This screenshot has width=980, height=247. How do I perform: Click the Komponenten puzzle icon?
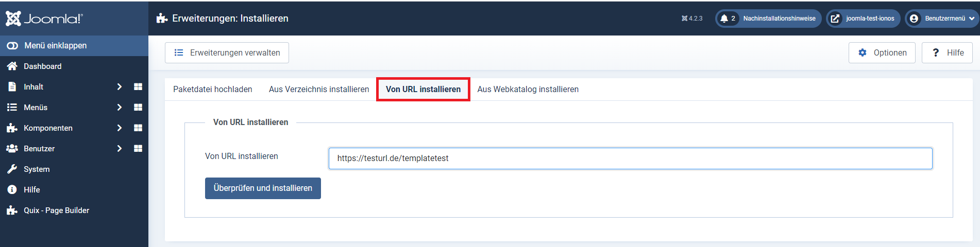pos(12,128)
